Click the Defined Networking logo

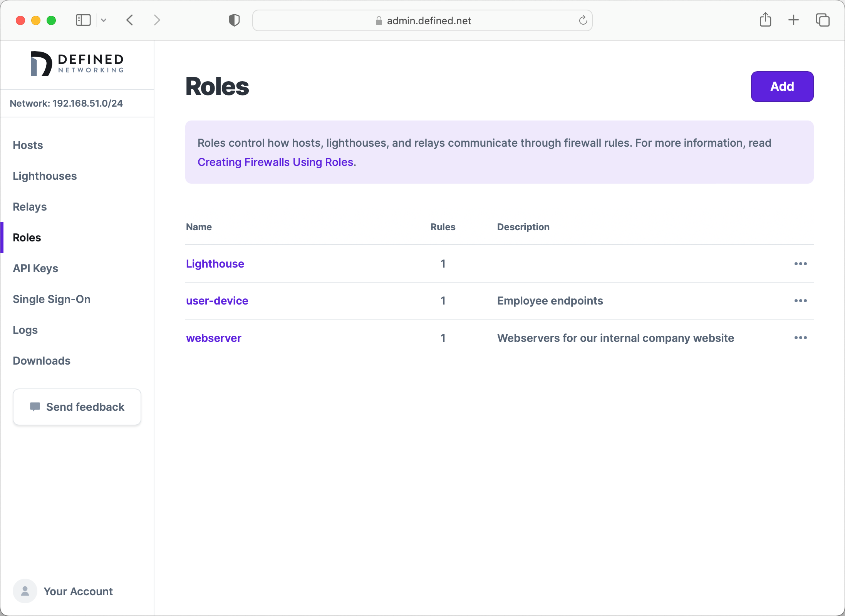77,63
